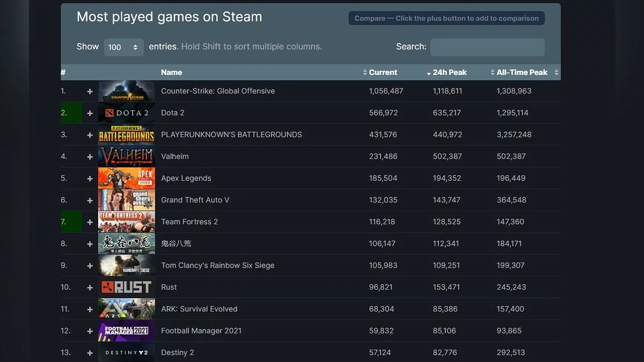The image size is (644, 362).
Task: Add Dota 2 to comparison with plus
Action: [90, 113]
